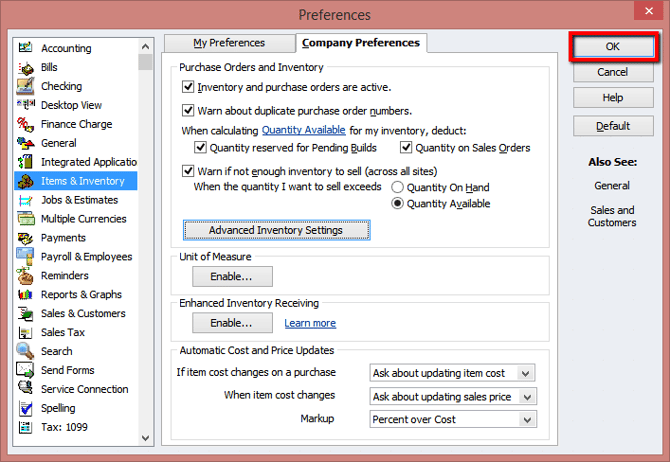Uncheck Inventory and purchase orders are active

[189, 88]
